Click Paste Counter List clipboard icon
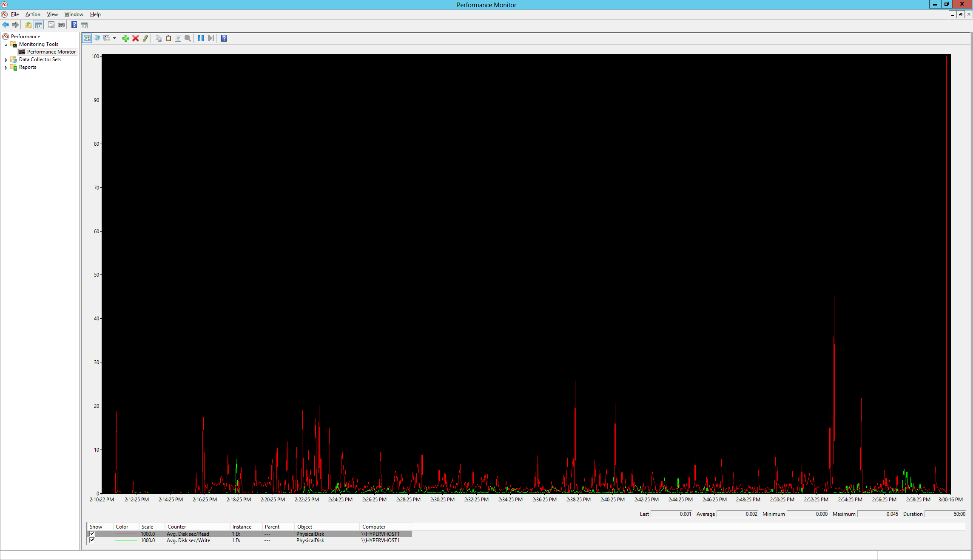This screenshot has height=560, width=973. (x=168, y=38)
